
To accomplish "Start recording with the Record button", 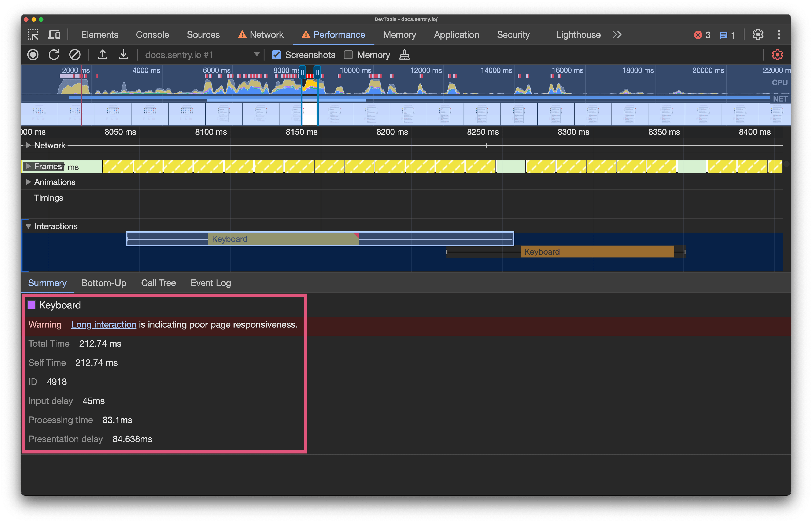I will coord(33,55).
